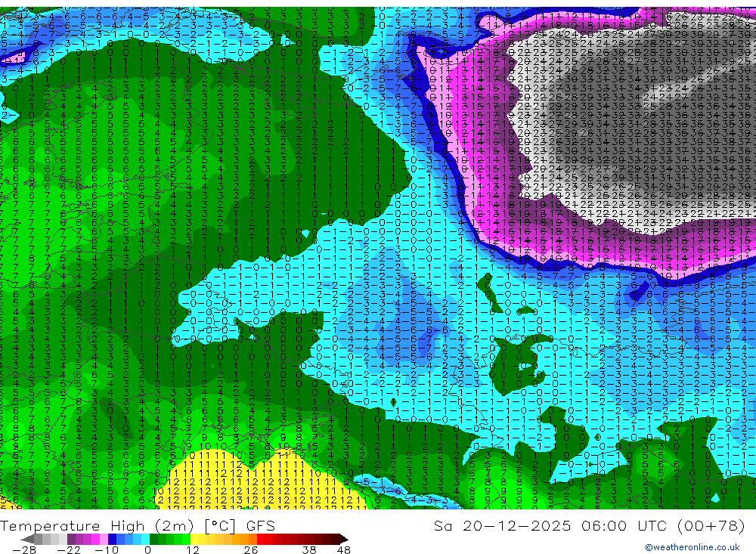This screenshot has height=554, width=756.
Task: Click the "0" legend label
Action: pos(147,550)
